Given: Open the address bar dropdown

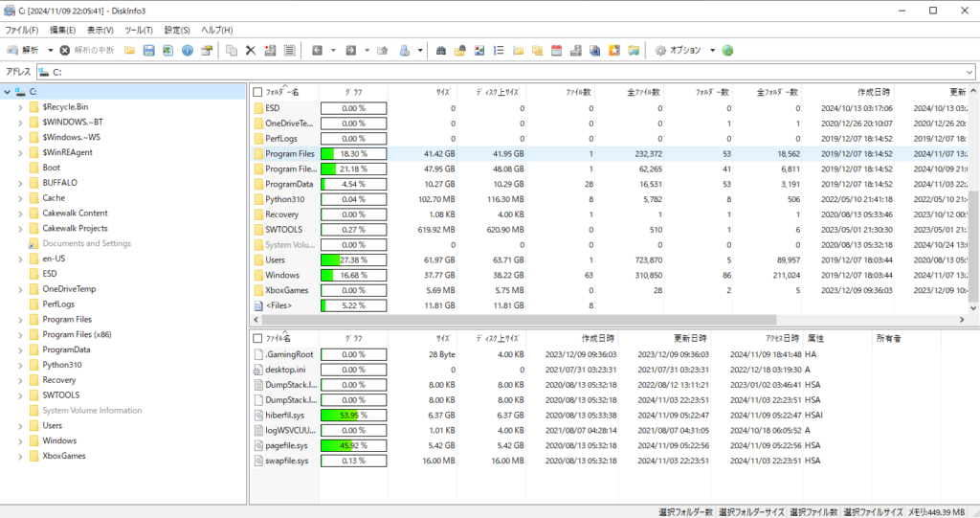Looking at the screenshot, I should click(969, 72).
